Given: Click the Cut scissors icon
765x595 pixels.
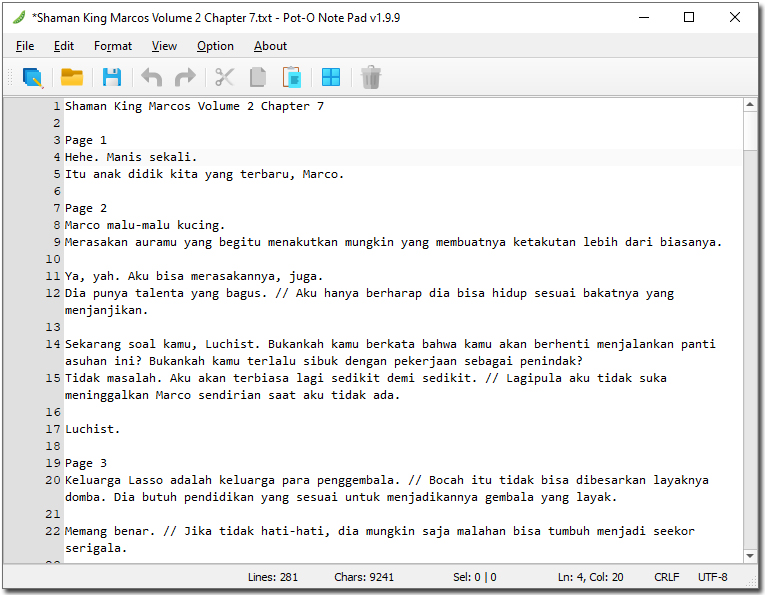Looking at the screenshot, I should [224, 78].
